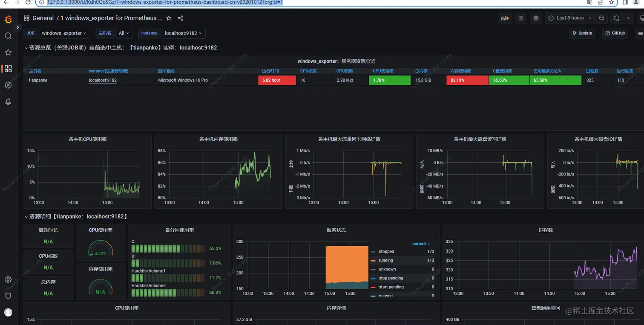Mark dashboard as favorite with the star

(x=169, y=18)
